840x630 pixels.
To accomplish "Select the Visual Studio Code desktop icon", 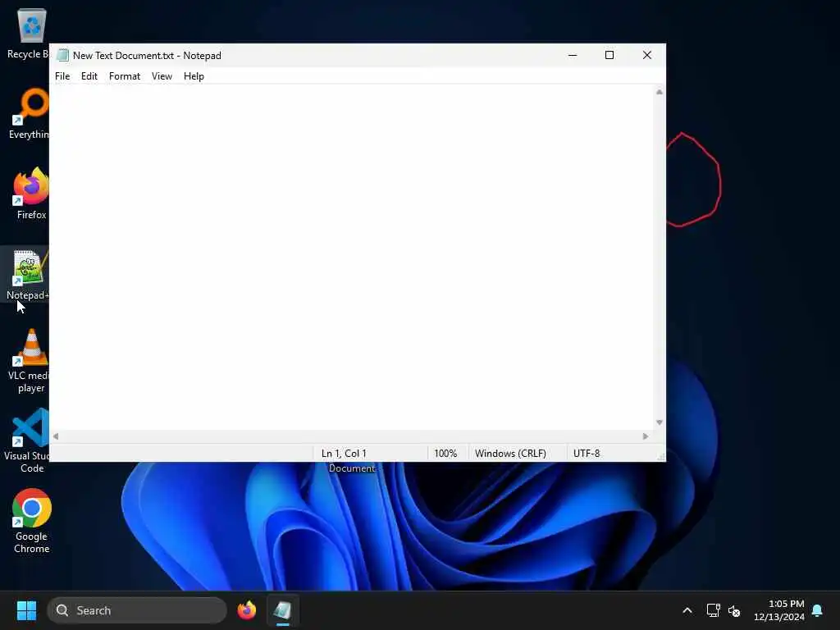I will (28, 441).
